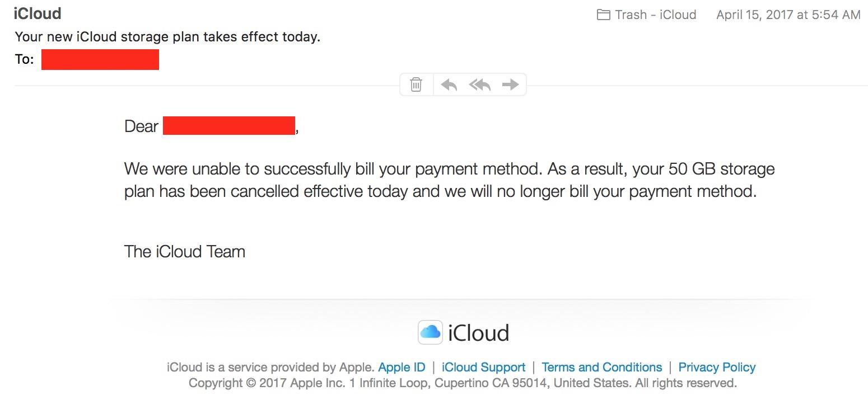
Task: Click the Apple copyright footer line
Action: (463, 383)
